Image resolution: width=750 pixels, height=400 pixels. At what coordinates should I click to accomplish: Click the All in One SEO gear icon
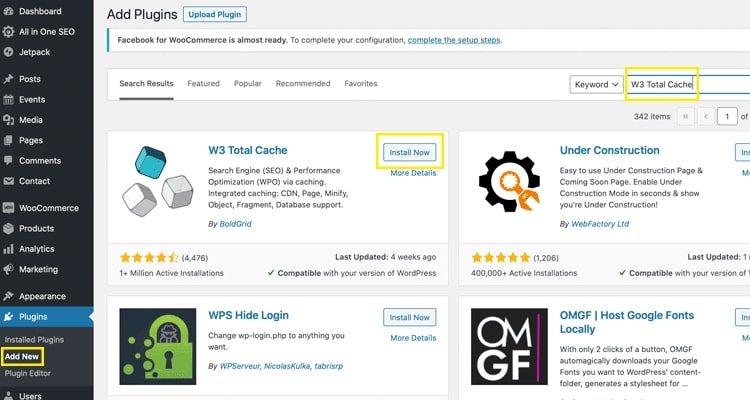(8, 32)
